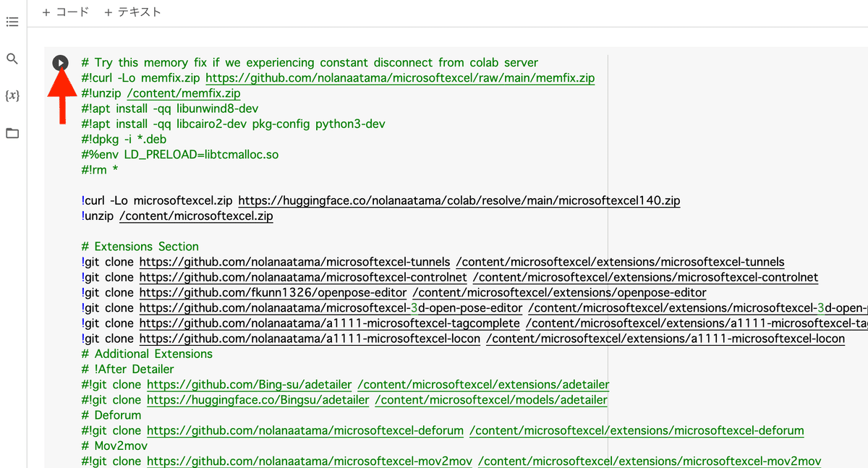The image size is (868, 468).
Task: Open the memfix.zip GitHub link
Action: tap(400, 78)
